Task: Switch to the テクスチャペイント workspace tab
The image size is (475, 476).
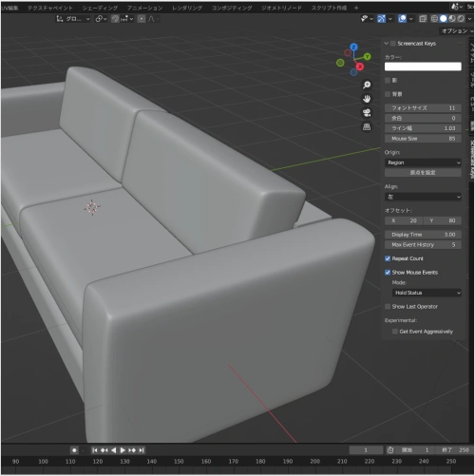Action: pyautogui.click(x=50, y=8)
